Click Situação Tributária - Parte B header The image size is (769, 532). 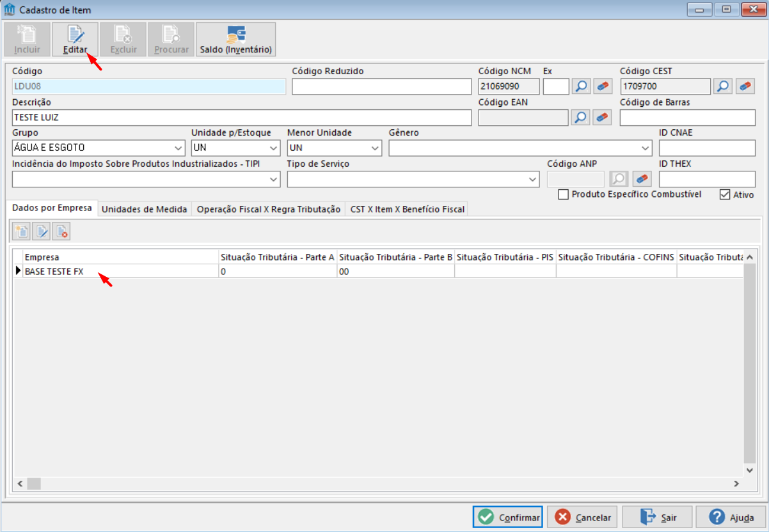(396, 257)
